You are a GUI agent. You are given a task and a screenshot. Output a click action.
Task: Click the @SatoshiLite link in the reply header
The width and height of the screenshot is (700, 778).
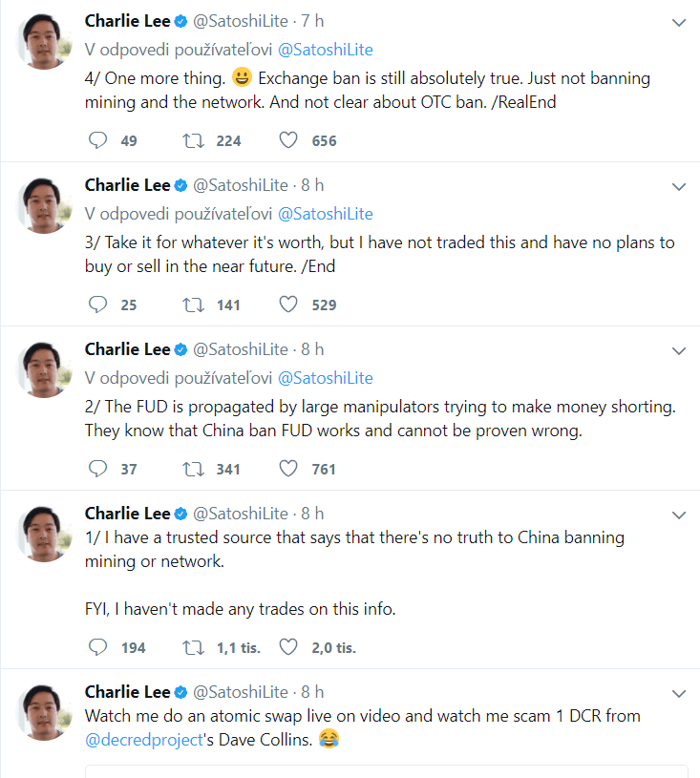pyautogui.click(x=326, y=49)
